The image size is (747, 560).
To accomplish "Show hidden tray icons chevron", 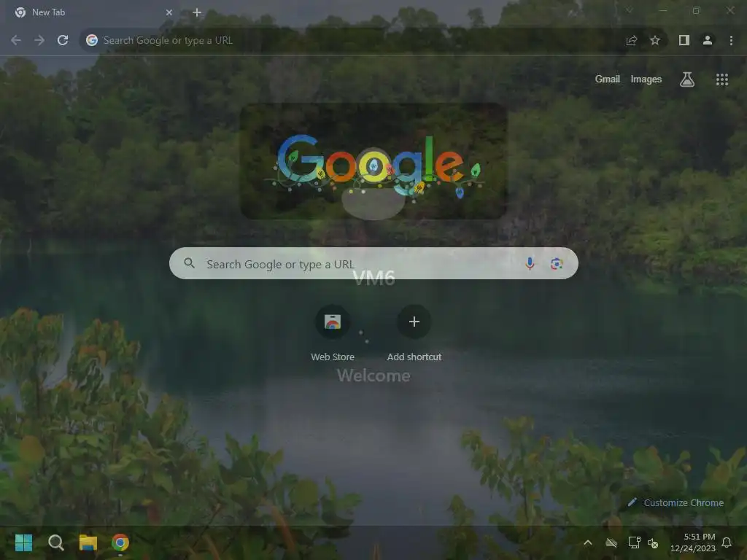I will tap(588, 542).
